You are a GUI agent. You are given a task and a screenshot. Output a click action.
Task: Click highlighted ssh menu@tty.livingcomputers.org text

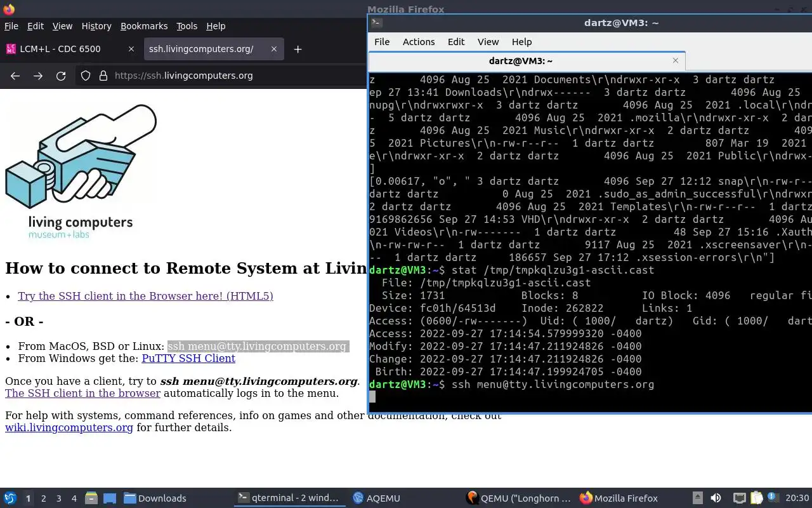pos(257,347)
